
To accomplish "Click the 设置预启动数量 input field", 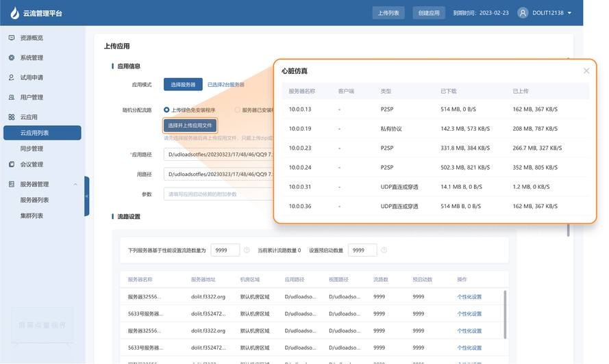I will pyautogui.click(x=362, y=250).
